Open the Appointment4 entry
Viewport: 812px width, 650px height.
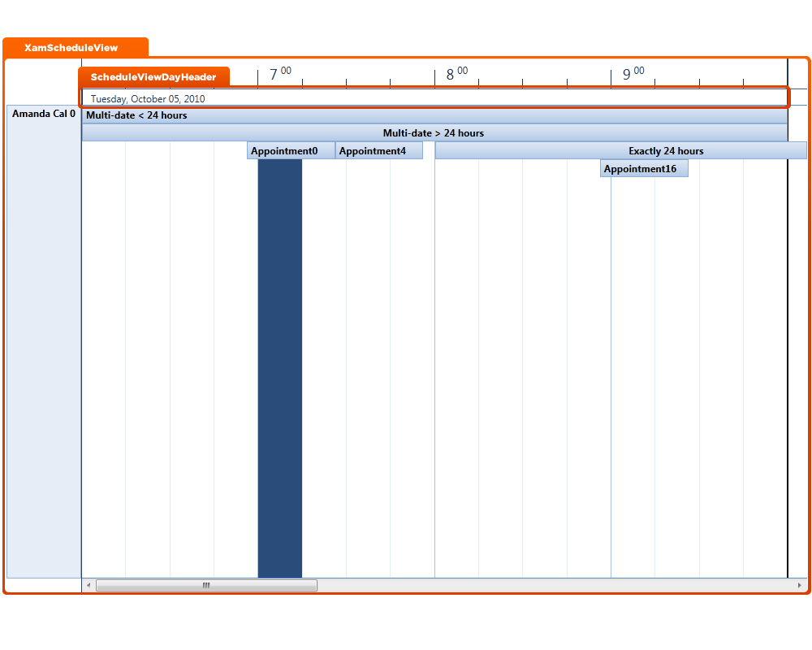coord(379,151)
